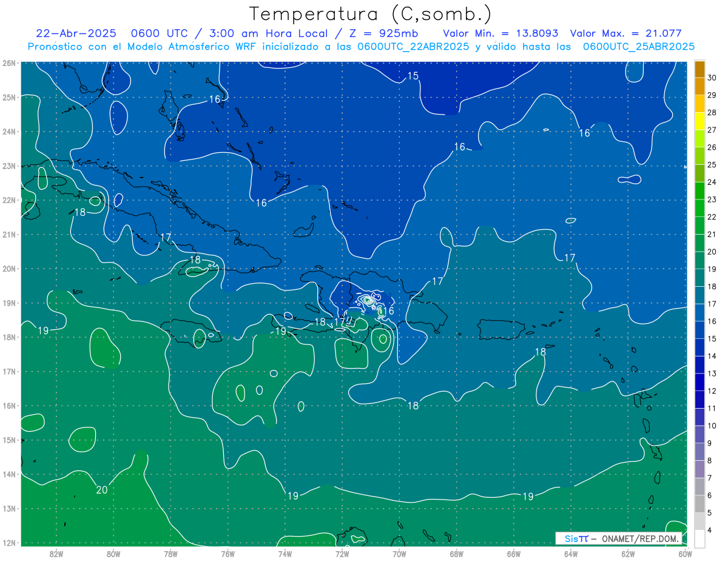Click the "82W" longitude axis label
728x562 pixels.
click(x=56, y=554)
